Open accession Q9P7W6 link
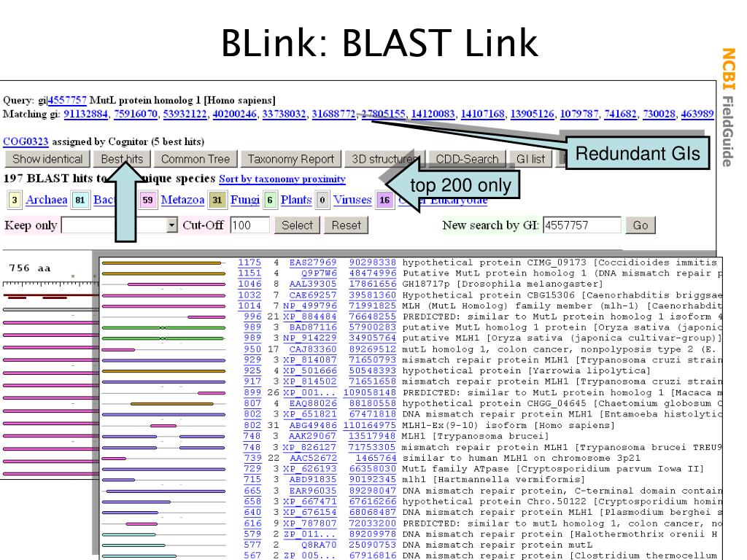This screenshot has width=747, height=560. pos(319,273)
